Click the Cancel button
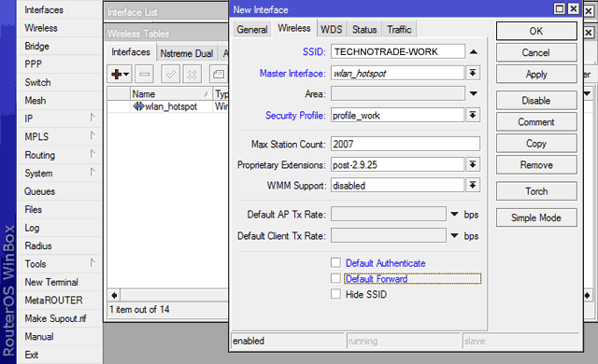The image size is (598, 364). click(536, 52)
